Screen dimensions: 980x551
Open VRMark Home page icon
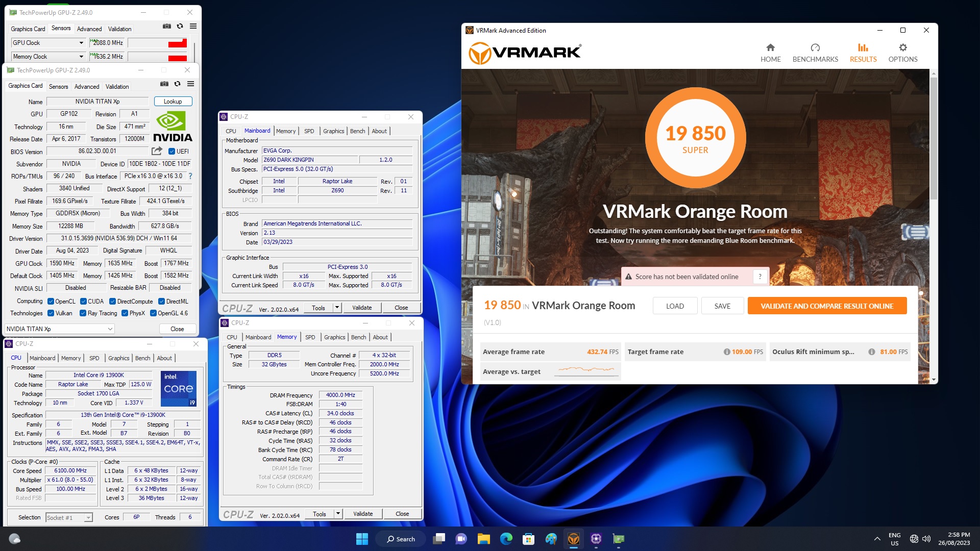tap(770, 48)
